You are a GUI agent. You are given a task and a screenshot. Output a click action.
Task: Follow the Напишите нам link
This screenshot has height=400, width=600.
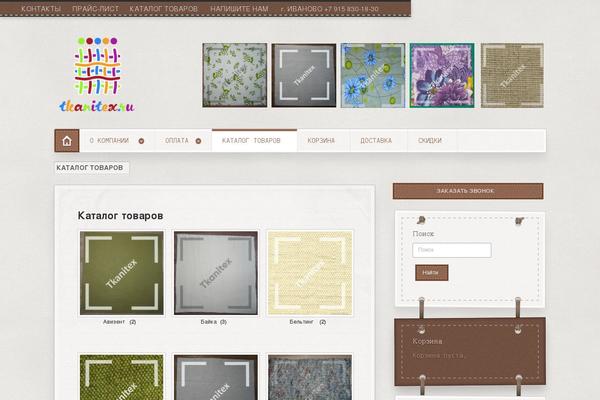[239, 8]
